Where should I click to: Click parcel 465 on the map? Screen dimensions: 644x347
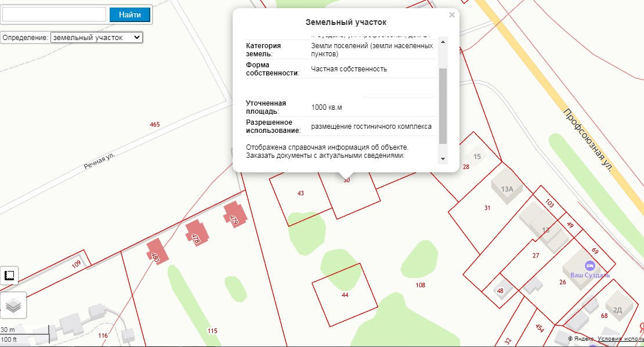pos(154,124)
